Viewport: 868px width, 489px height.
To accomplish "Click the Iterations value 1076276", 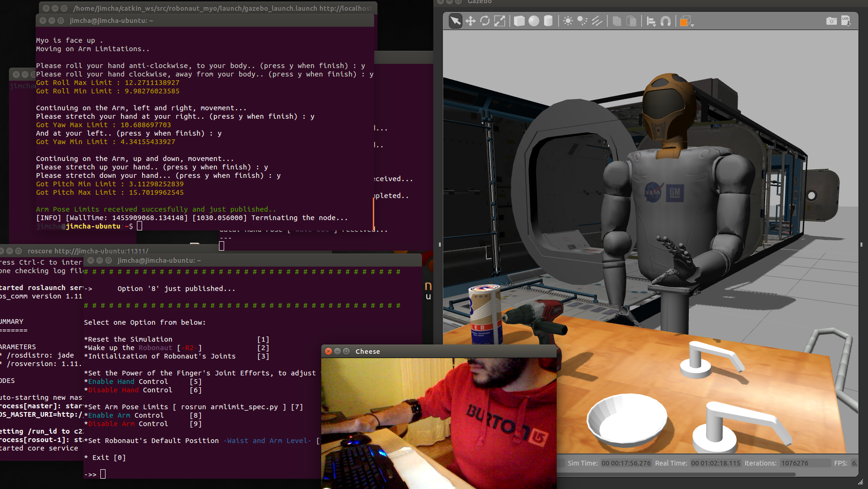I will tap(805, 463).
